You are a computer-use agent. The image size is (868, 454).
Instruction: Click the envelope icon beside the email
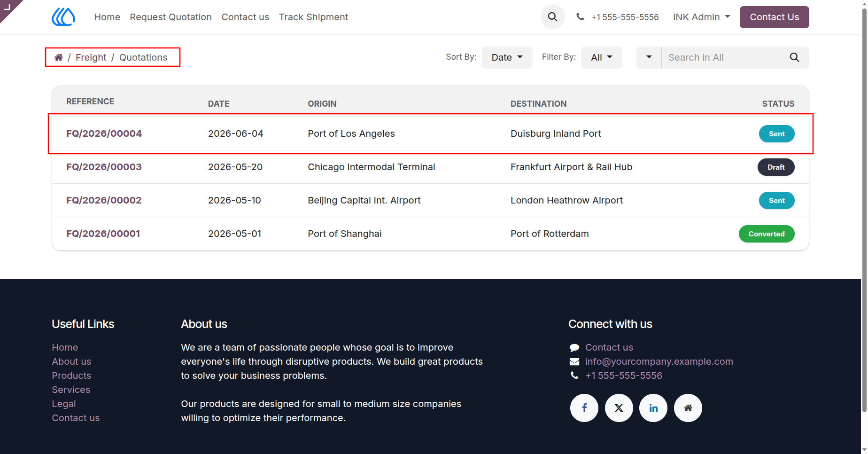[x=574, y=361]
